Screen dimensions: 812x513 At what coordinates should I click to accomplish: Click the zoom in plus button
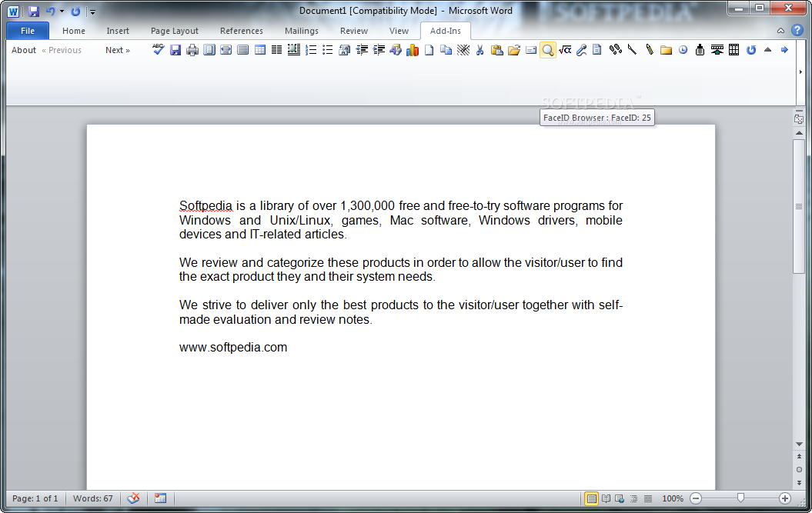(x=785, y=498)
